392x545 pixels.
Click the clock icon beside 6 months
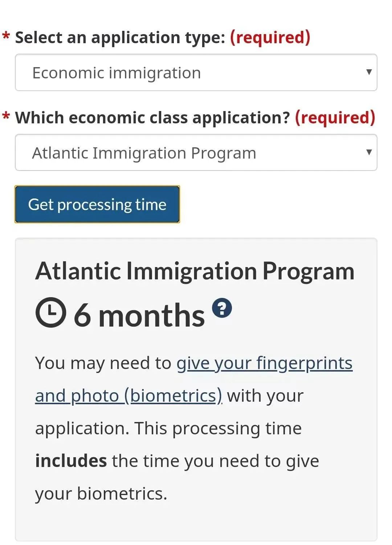click(x=51, y=312)
